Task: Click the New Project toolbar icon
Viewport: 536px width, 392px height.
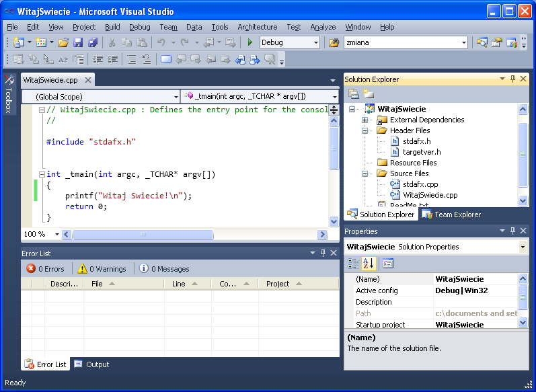Action: (18, 42)
